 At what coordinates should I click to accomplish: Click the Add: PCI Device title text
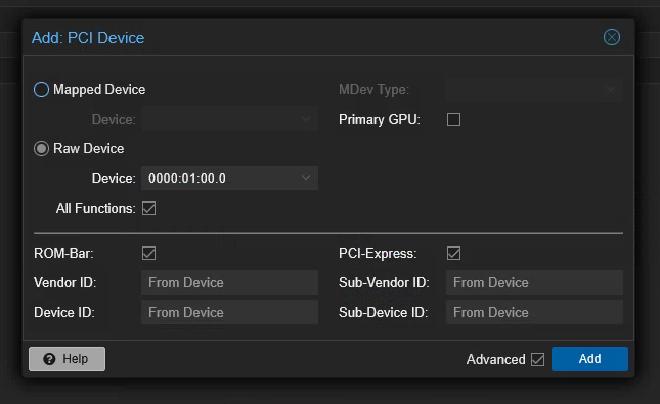click(88, 38)
